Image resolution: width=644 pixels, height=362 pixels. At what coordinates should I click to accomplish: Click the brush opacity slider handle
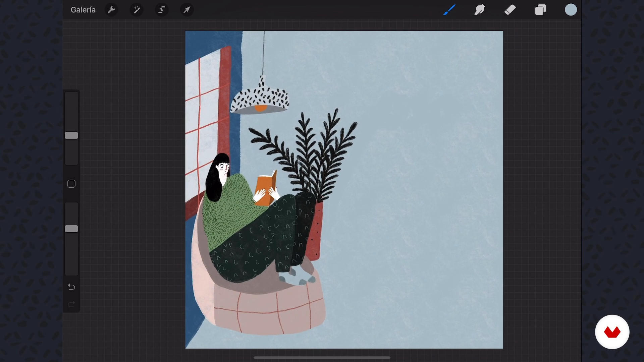[71, 229]
